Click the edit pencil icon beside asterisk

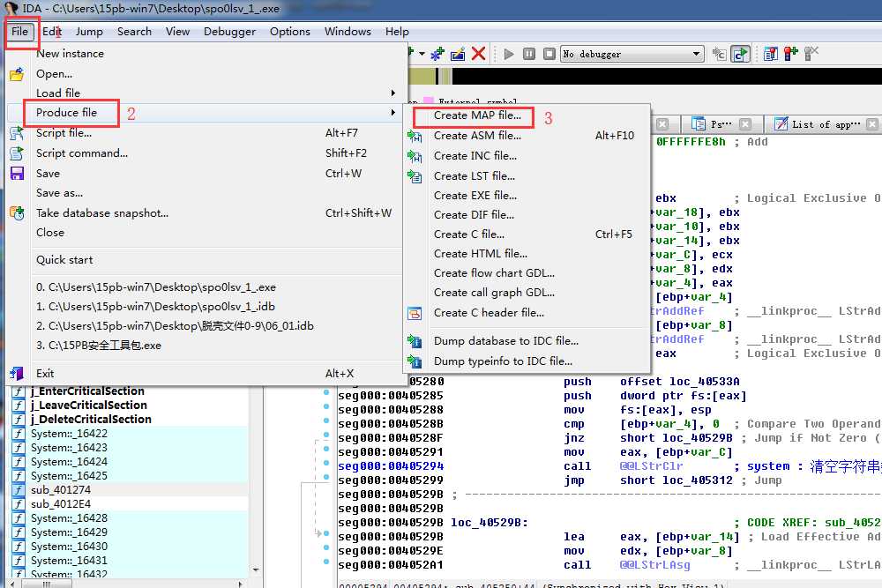[458, 54]
